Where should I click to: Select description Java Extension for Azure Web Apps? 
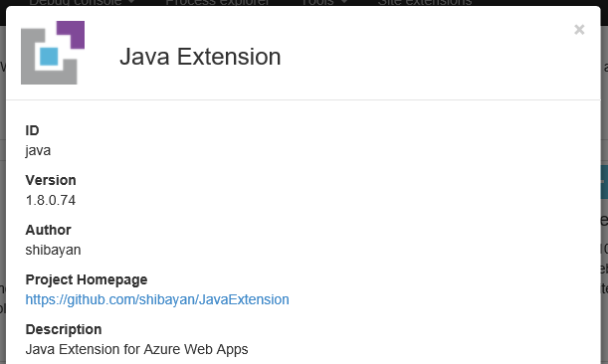[x=136, y=349]
